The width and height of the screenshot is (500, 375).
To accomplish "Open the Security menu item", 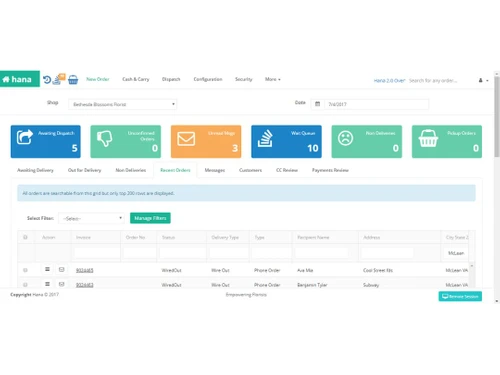I will pos(244,79).
